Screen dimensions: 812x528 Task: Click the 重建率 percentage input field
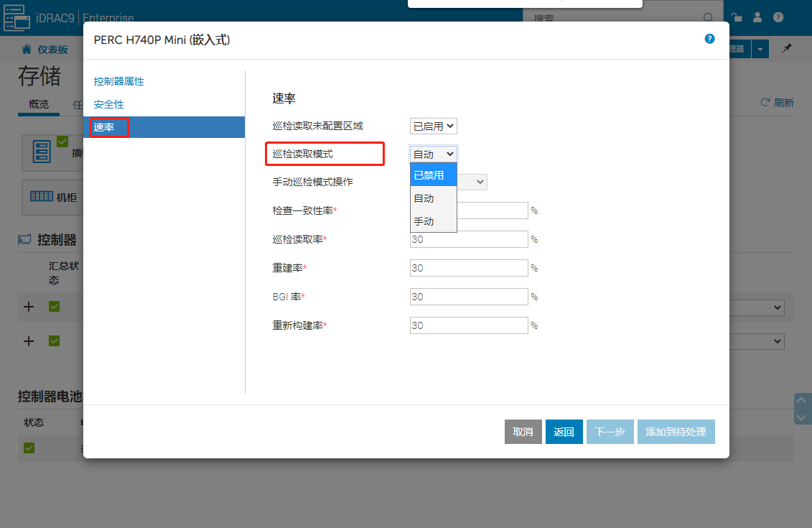click(x=468, y=267)
